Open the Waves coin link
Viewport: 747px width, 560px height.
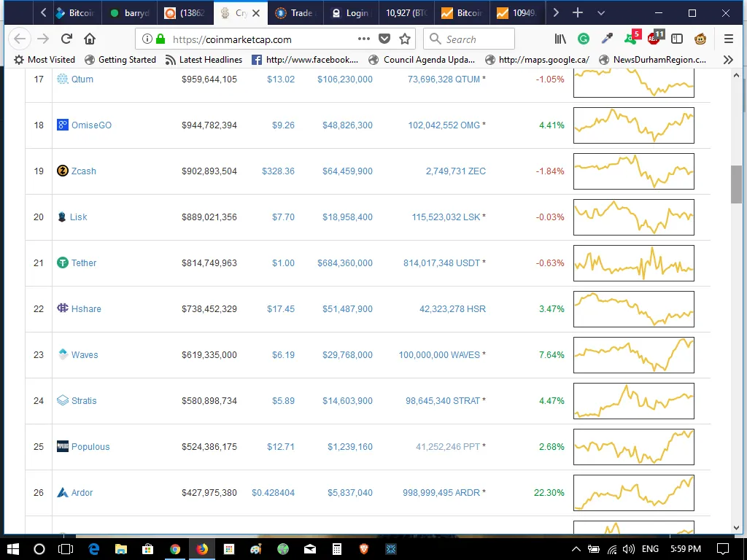(x=85, y=355)
